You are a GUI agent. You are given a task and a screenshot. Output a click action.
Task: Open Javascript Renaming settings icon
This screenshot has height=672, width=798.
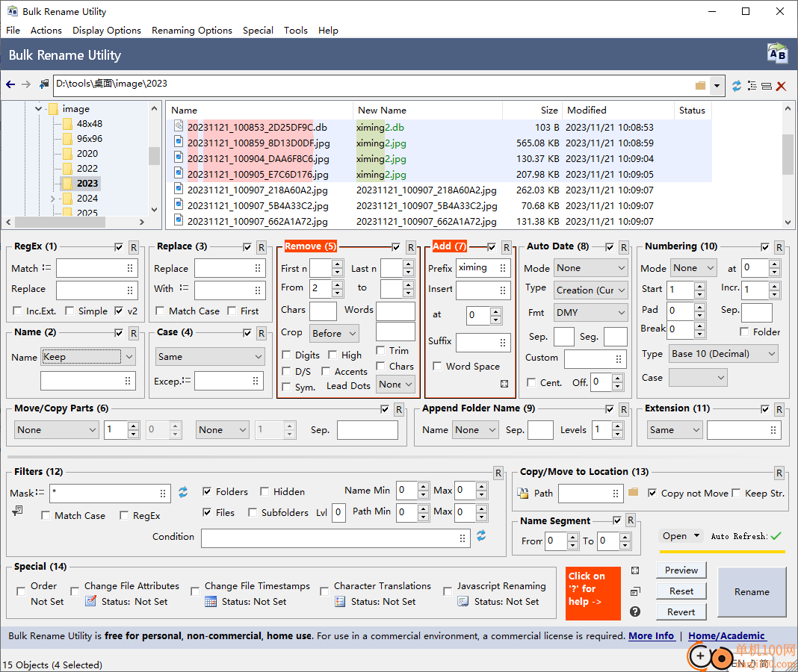click(463, 602)
